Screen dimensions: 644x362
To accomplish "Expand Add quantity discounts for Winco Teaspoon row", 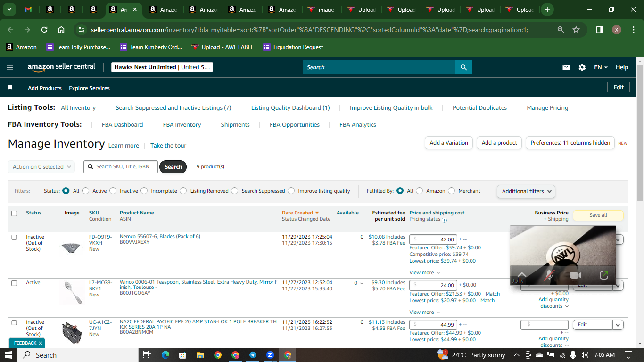I will click(553, 303).
